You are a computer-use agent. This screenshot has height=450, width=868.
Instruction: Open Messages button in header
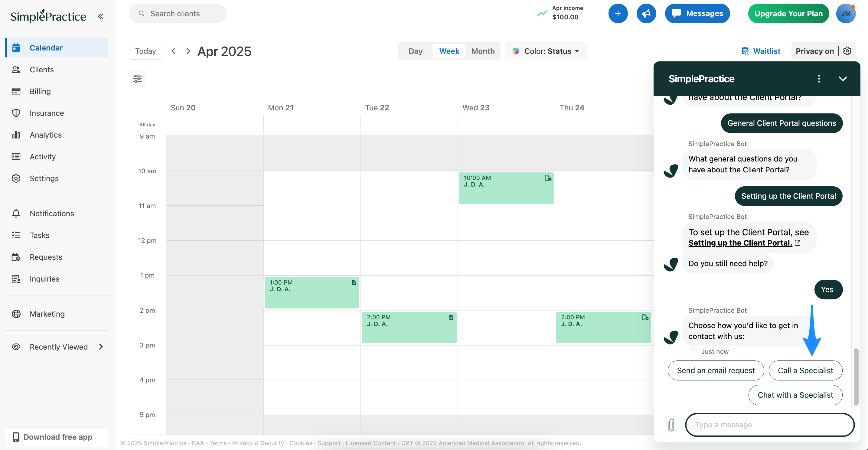pyautogui.click(x=697, y=14)
